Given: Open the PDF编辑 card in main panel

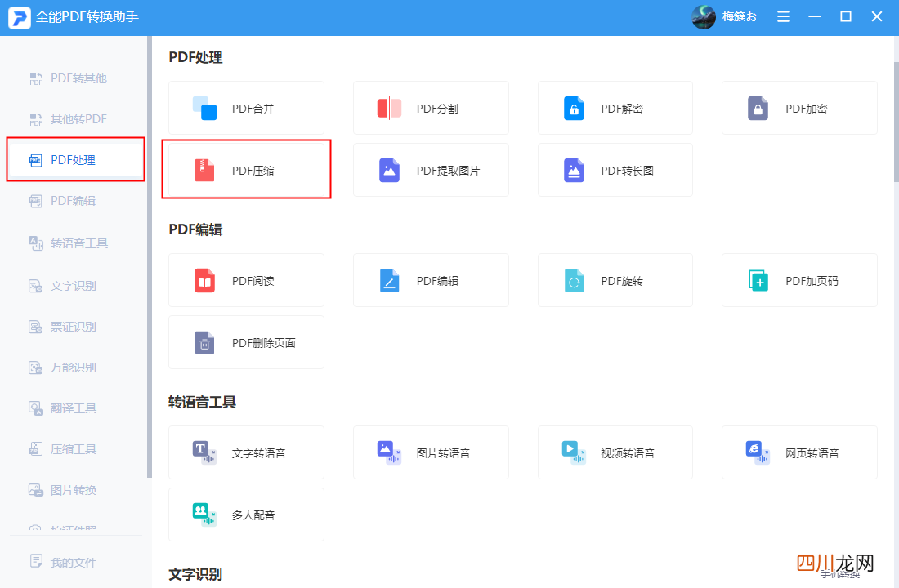Looking at the screenshot, I should pyautogui.click(x=431, y=280).
